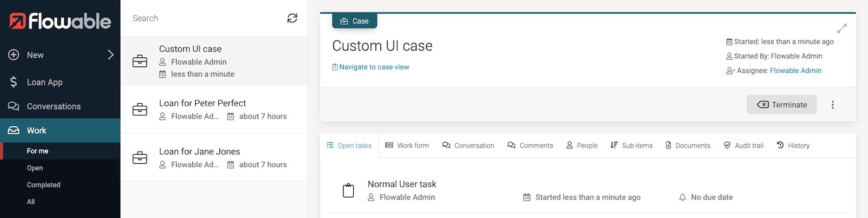Select the Open filter under Work

pyautogui.click(x=35, y=168)
